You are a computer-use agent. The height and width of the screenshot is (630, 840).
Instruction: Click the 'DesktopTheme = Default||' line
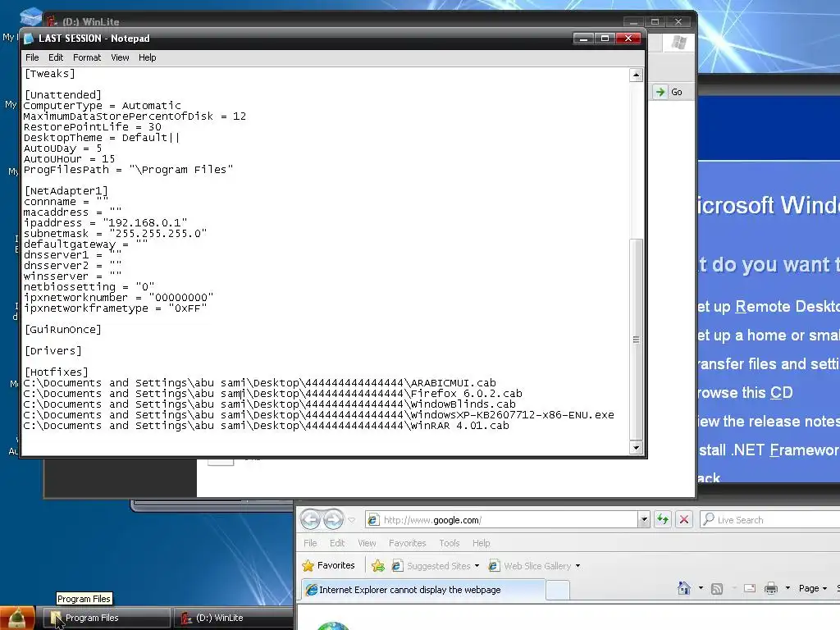102,138
